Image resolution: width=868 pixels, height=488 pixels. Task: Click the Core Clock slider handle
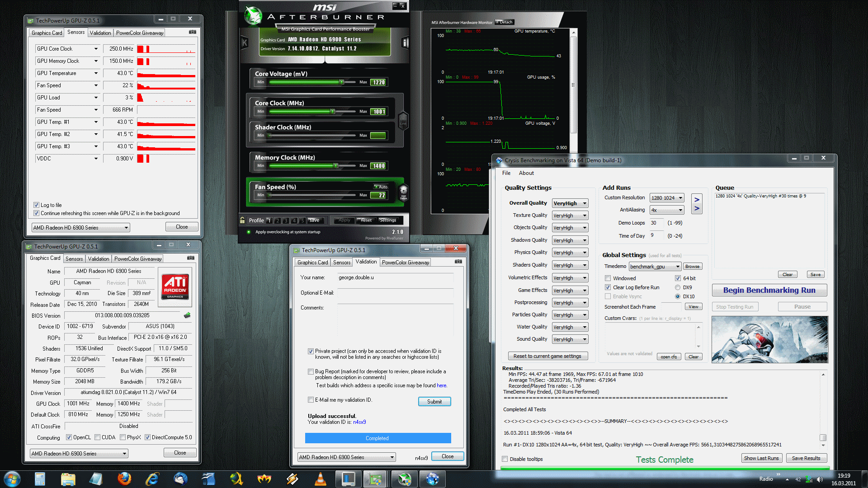click(332, 111)
